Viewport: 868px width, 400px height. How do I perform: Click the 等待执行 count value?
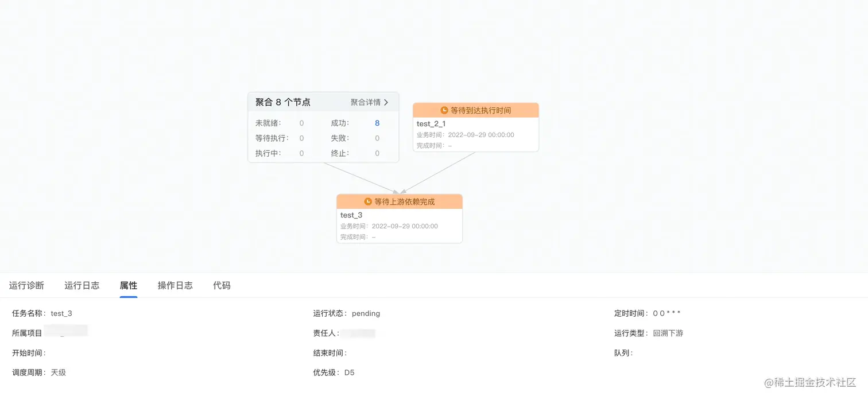301,138
